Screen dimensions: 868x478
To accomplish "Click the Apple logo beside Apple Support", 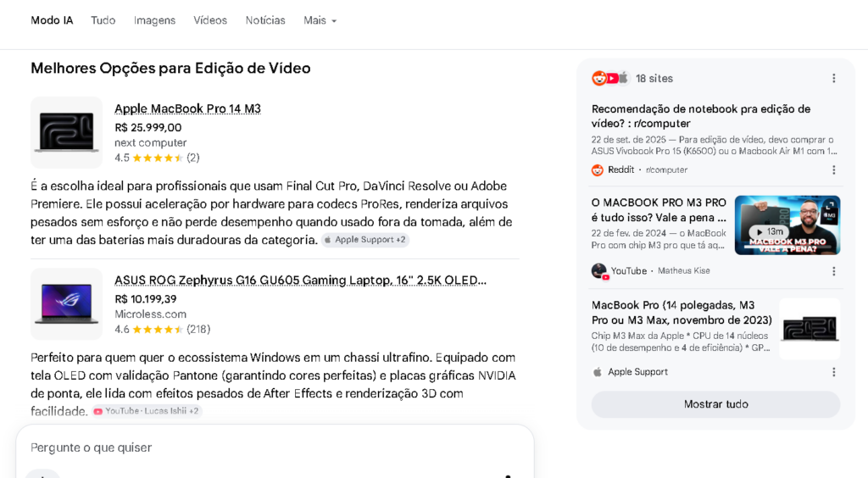I will [x=598, y=372].
